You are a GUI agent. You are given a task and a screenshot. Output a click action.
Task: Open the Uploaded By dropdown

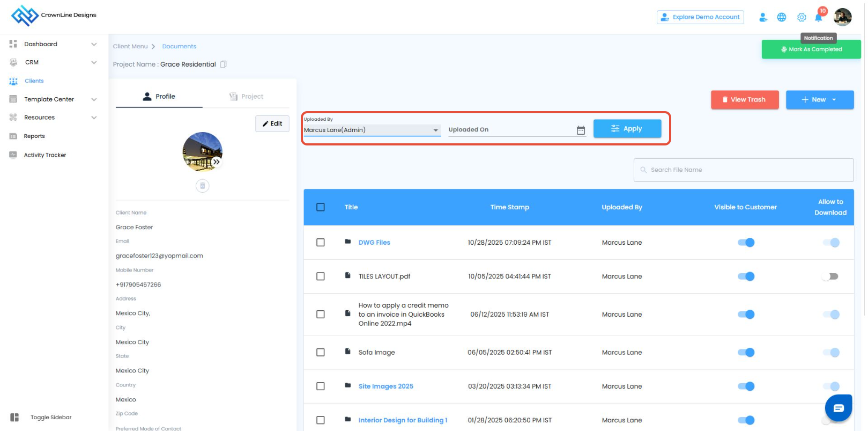372,130
